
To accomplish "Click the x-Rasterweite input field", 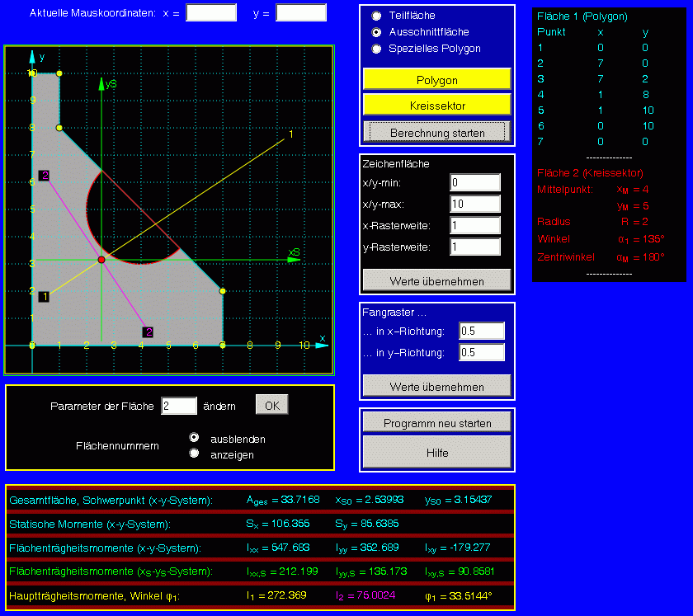I will tap(475, 225).
